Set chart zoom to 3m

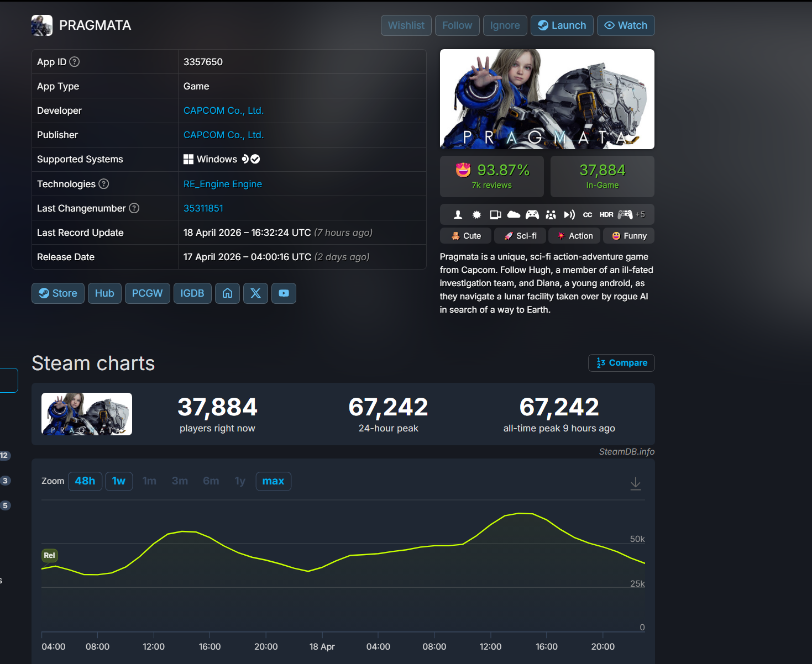click(180, 481)
